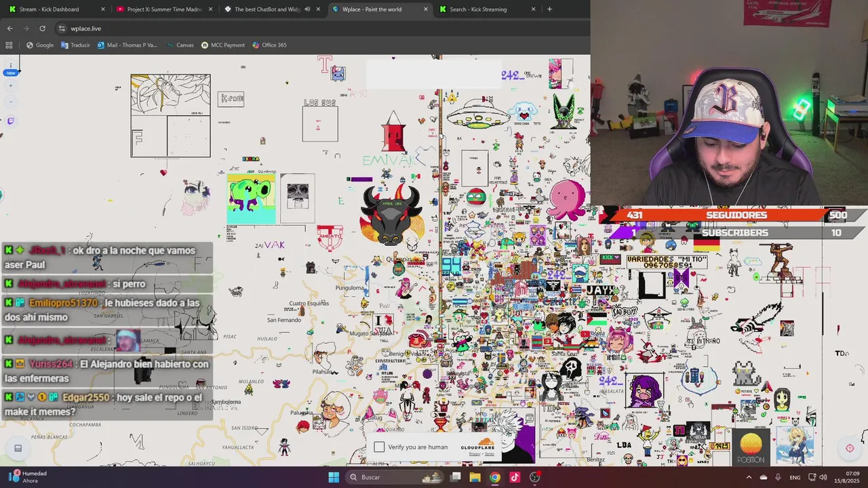Image resolution: width=868 pixels, height=488 pixels.
Task: Open the ENG language selector
Action: [x=795, y=477]
